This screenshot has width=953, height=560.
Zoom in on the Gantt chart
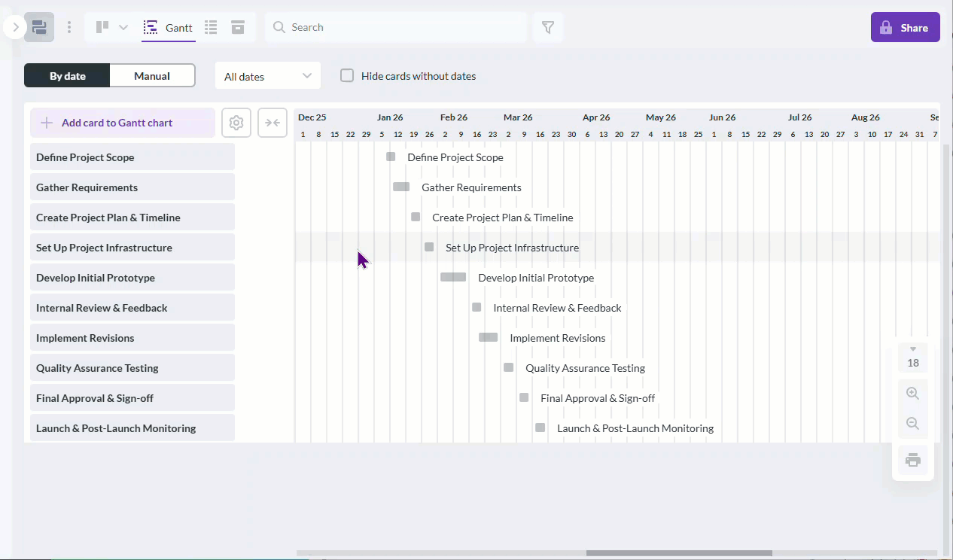pos(912,392)
